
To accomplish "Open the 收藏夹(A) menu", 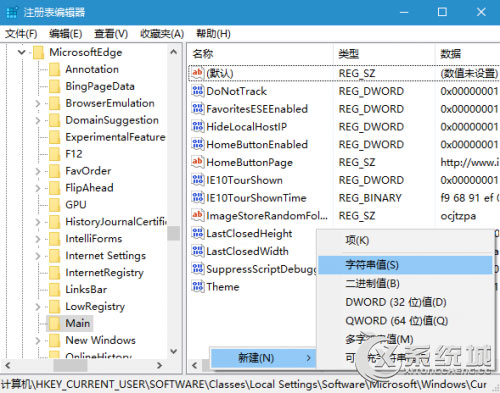I will [x=162, y=34].
